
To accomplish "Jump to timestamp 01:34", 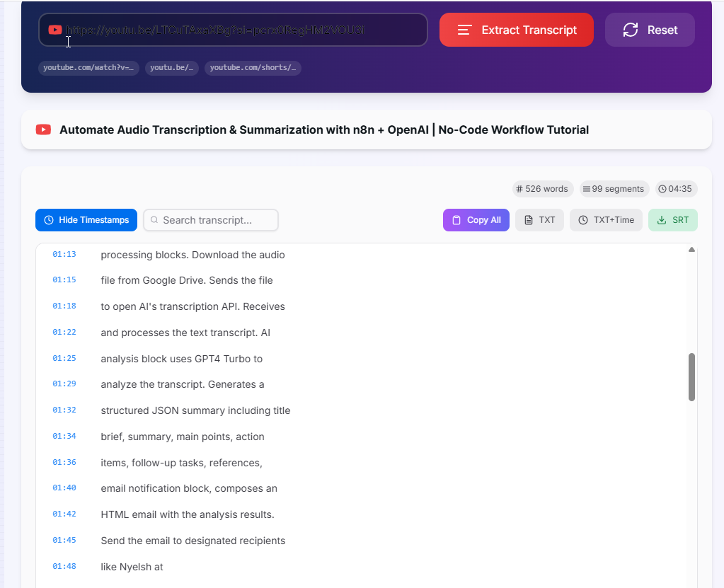I will tap(64, 436).
